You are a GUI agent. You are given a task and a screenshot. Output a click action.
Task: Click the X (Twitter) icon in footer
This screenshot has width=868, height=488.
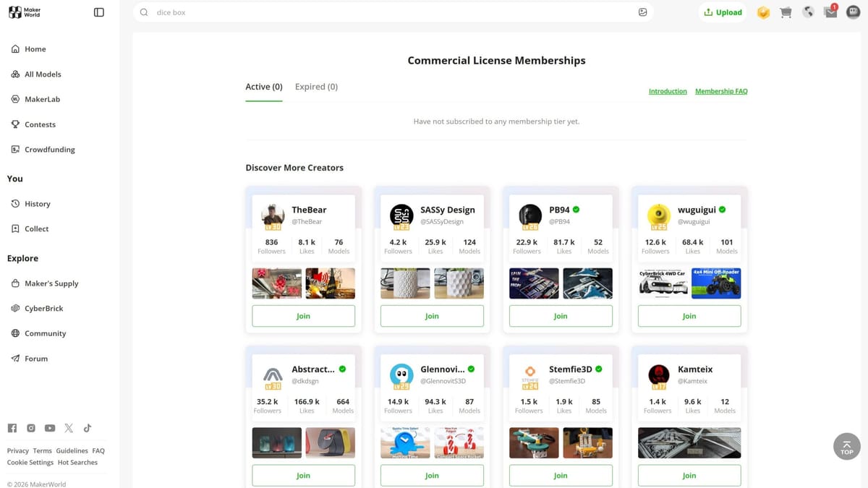[69, 428]
